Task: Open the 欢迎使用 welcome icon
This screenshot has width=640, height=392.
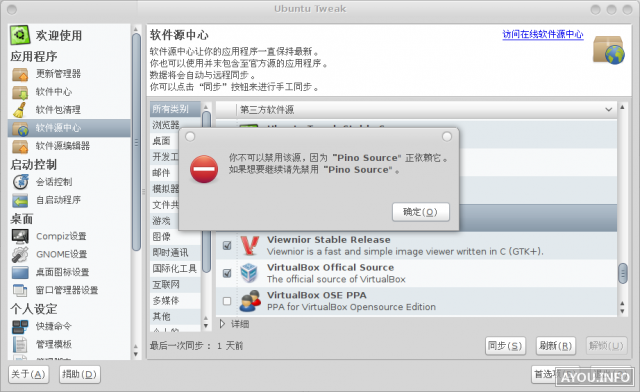Action: (x=20, y=35)
